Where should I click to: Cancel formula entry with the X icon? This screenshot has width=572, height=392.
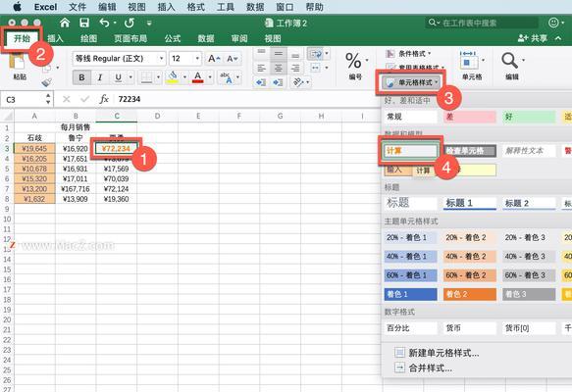(x=67, y=99)
